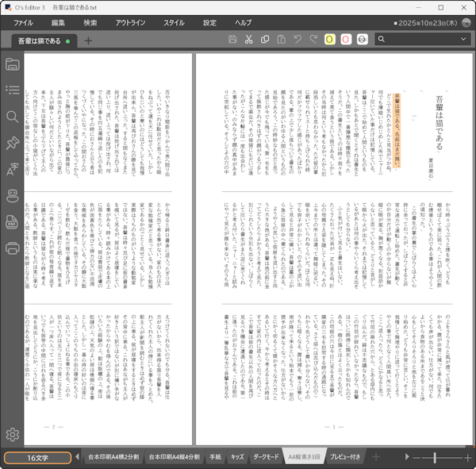Click the pin icon in left sidebar
This screenshot has height=469, width=476.
pos(13,143)
